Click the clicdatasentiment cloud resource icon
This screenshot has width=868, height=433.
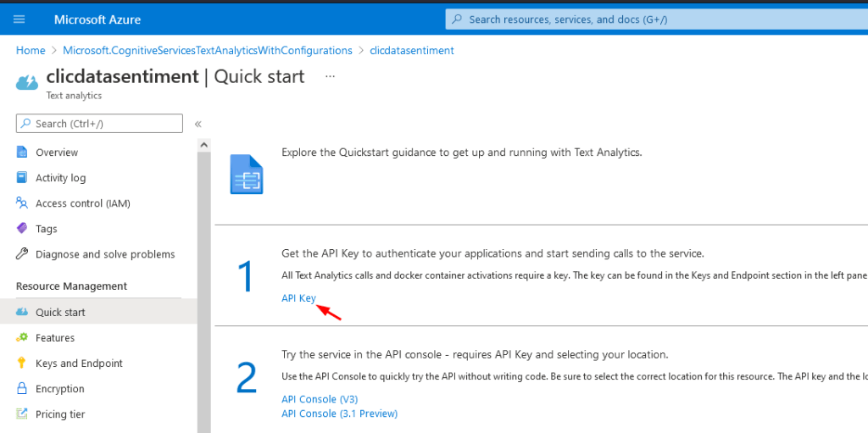[27, 83]
